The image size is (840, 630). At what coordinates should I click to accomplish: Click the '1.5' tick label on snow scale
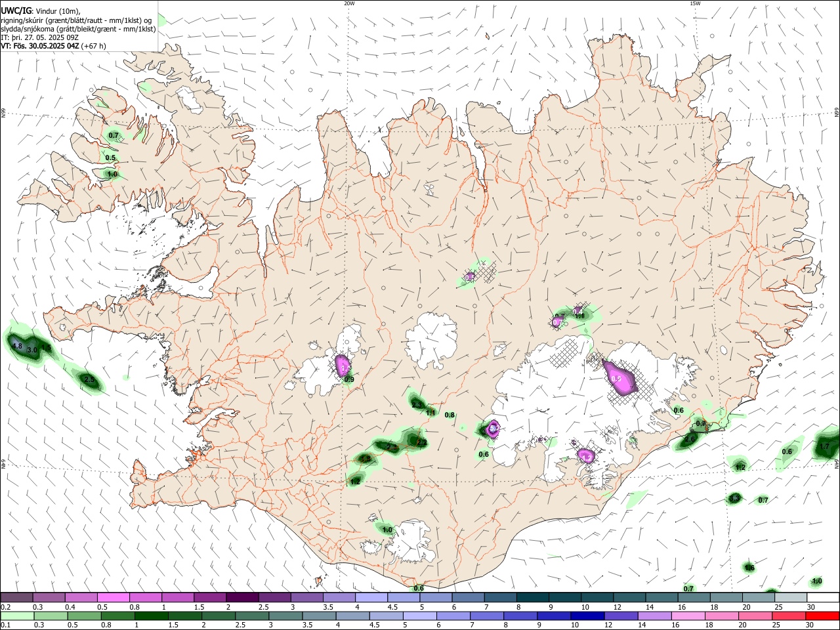[x=198, y=607]
